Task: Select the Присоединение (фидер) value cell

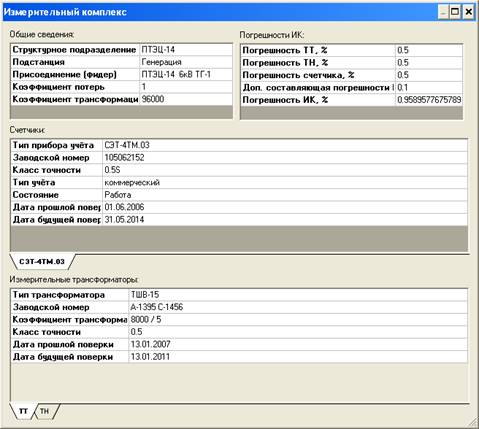Action: pos(186,74)
